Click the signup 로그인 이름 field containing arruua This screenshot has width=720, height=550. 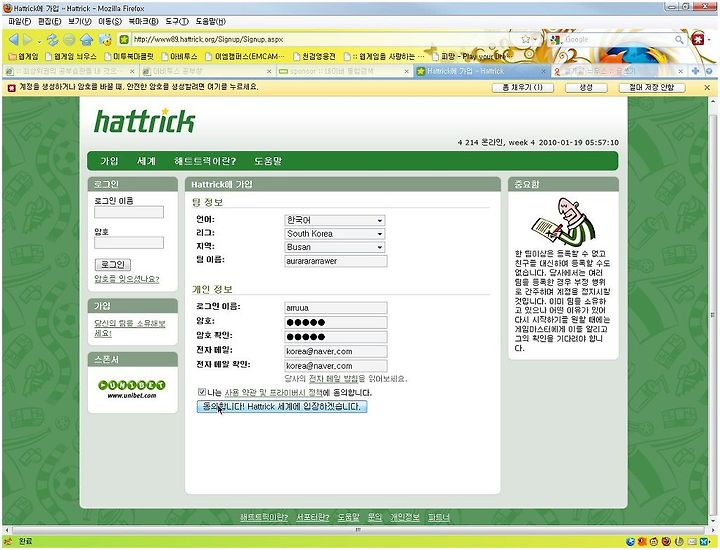click(x=336, y=308)
